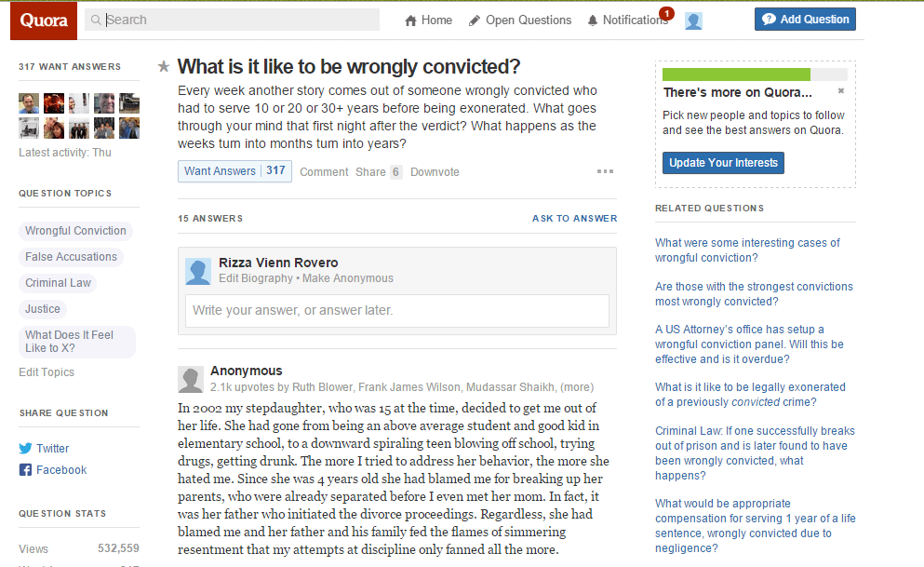This screenshot has height=567, width=924.
Task: Open the Open Questions page
Action: [x=520, y=20]
